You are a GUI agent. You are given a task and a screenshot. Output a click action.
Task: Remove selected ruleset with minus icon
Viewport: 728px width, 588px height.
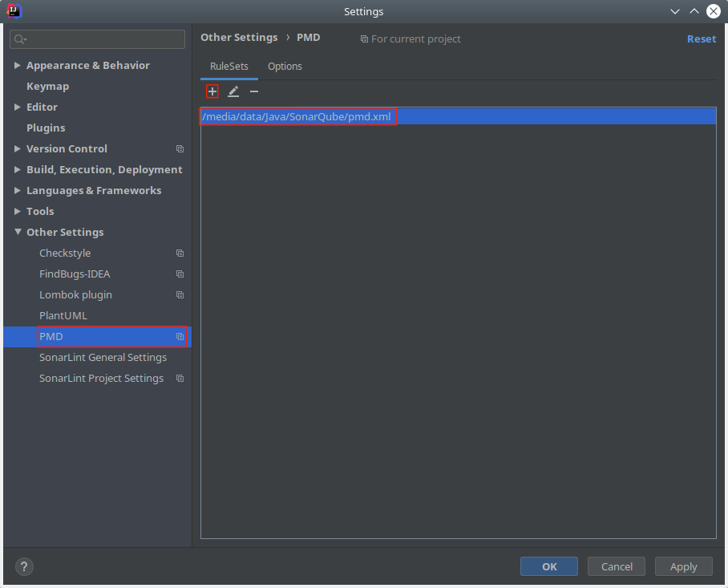(254, 91)
